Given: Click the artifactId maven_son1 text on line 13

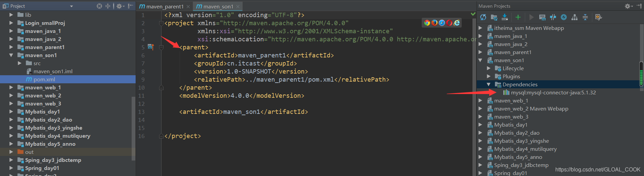Looking at the screenshot, I should [x=242, y=112].
